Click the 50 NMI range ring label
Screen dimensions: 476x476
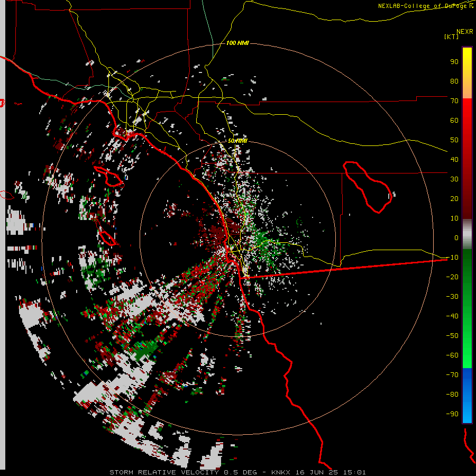pyautogui.click(x=237, y=141)
